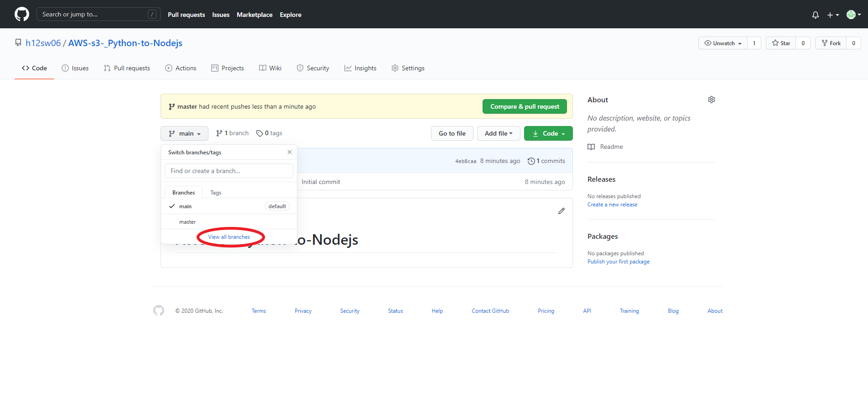Open the Blog footer link

[x=673, y=311]
